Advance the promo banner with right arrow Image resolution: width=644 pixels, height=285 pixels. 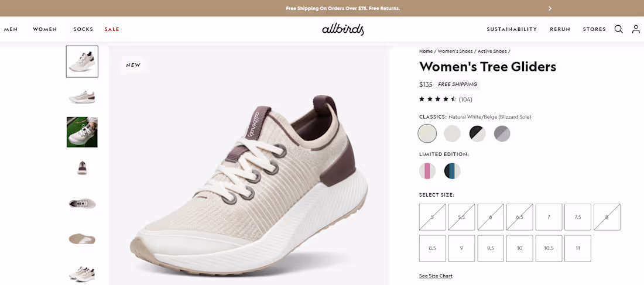pos(550,8)
